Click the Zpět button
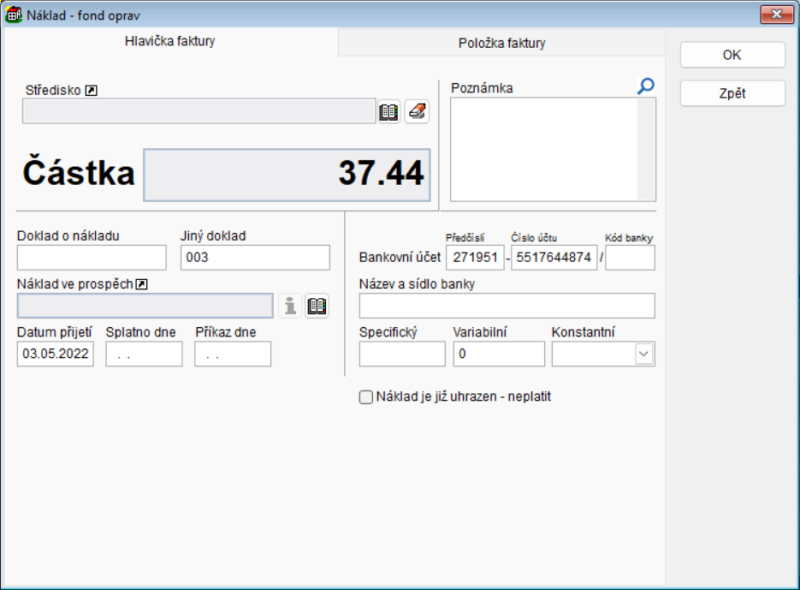Image resolution: width=800 pixels, height=590 pixels. [x=732, y=94]
